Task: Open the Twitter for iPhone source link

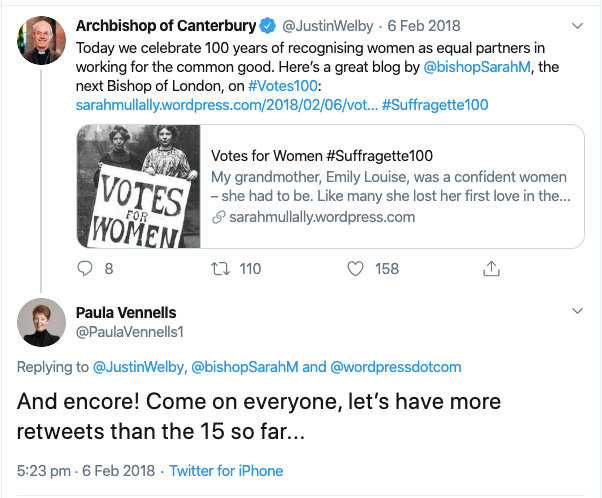Action: point(226,470)
